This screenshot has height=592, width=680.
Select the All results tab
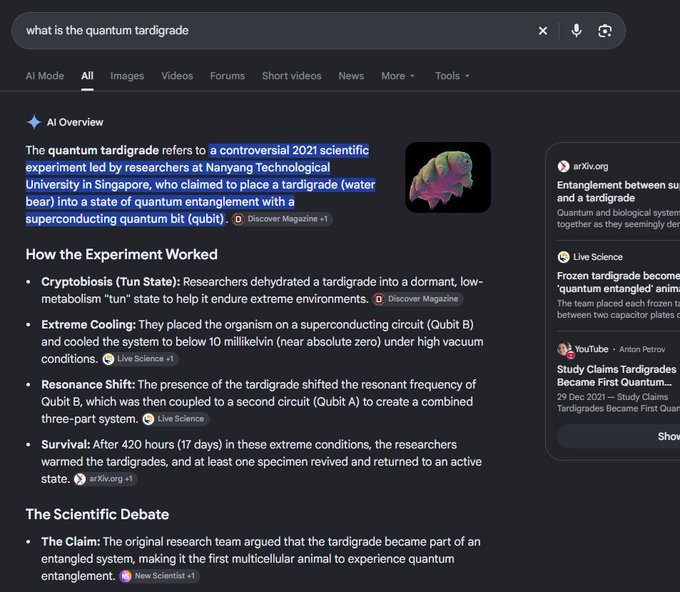pos(87,76)
